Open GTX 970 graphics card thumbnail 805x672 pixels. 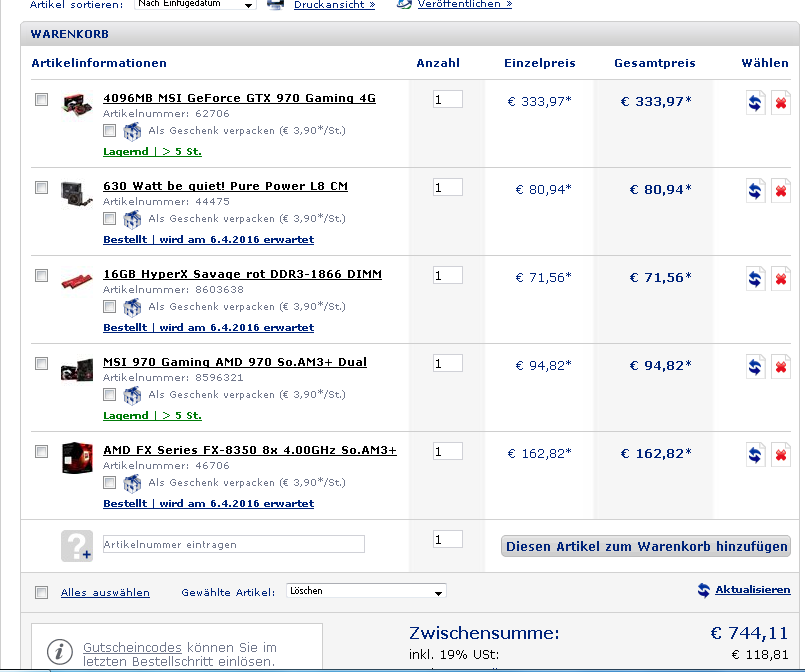tap(77, 104)
